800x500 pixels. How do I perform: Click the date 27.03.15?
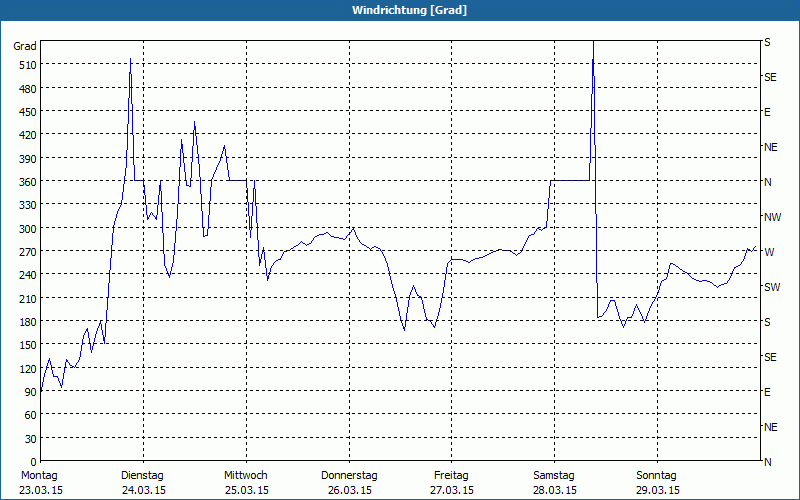tap(452, 491)
